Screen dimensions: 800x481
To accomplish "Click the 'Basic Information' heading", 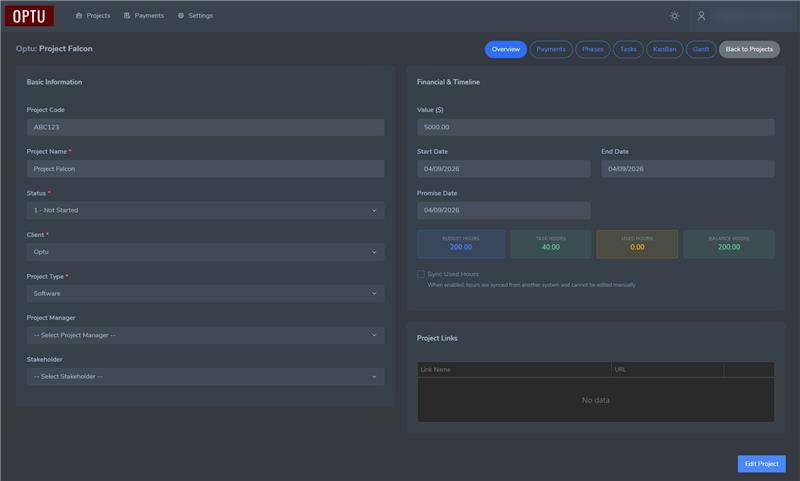I will click(54, 82).
